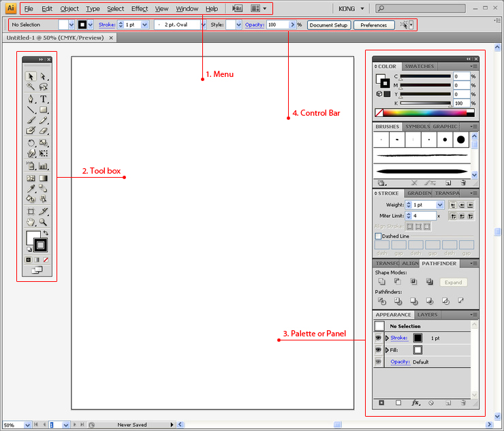Open the stroke Weight dropdown in Stroke panel
Image resolution: width=504 pixels, height=431 pixels.
pyautogui.click(x=439, y=205)
